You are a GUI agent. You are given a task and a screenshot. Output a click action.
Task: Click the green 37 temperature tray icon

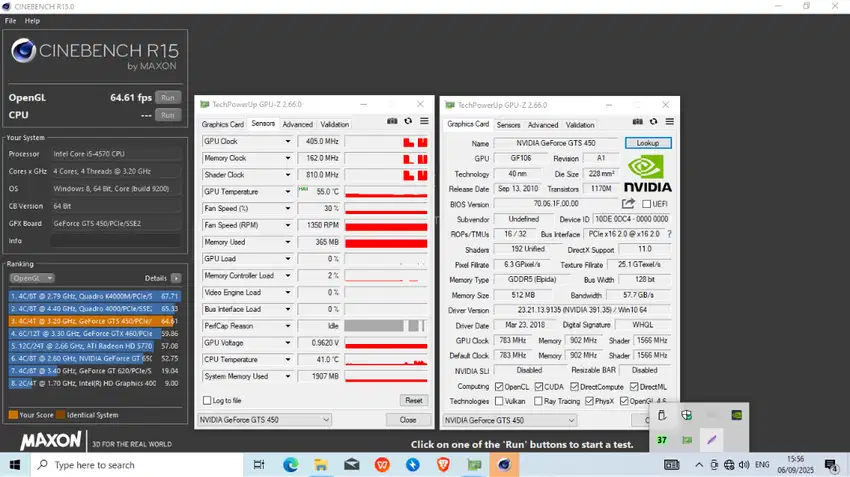(662, 440)
